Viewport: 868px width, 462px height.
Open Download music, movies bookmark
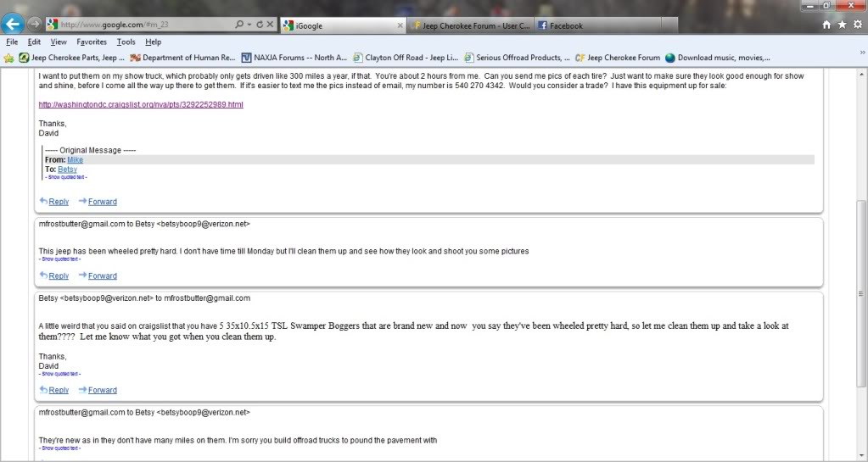click(x=718, y=58)
